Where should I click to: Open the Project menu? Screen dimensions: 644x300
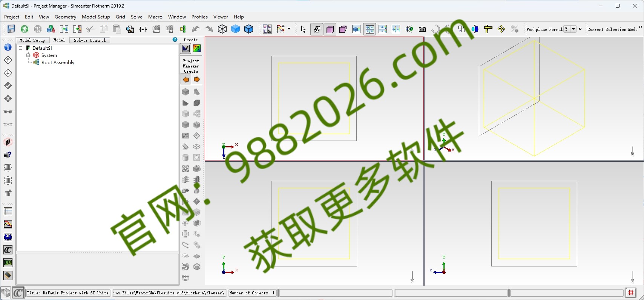(x=12, y=17)
